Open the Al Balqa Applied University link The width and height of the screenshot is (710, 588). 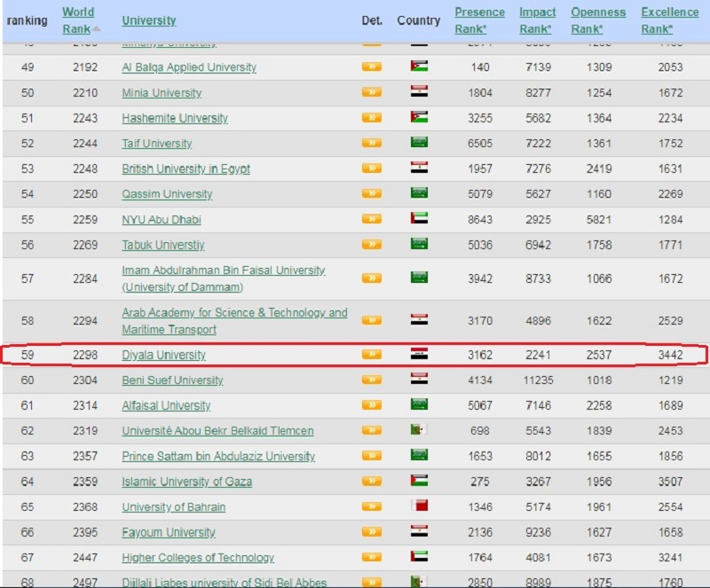(x=189, y=67)
